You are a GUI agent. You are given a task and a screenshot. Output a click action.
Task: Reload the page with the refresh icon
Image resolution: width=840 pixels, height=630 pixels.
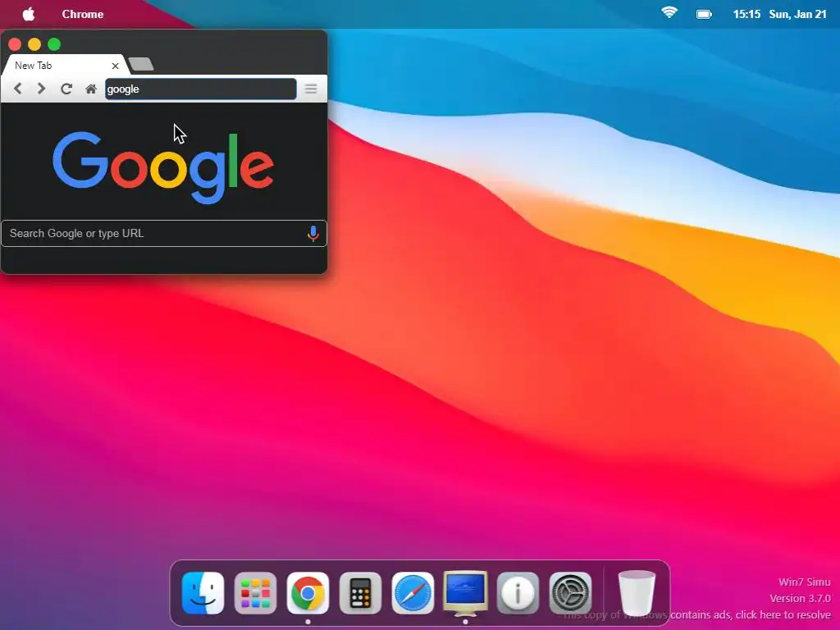(x=66, y=89)
